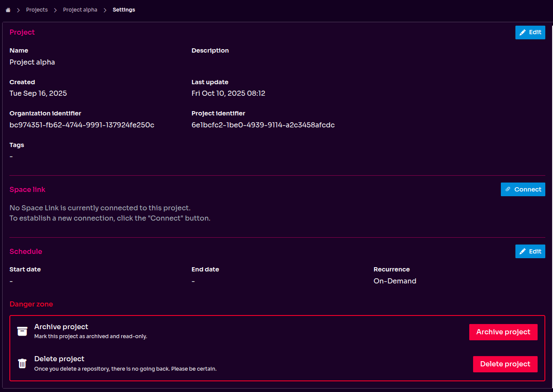Click the archive box icon in Danger zone
This screenshot has height=392, width=553.
[x=22, y=331]
